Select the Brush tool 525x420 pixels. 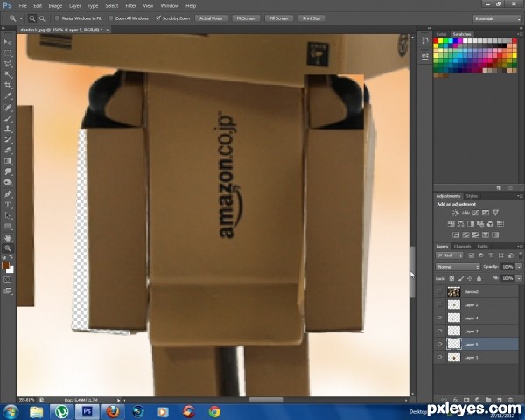[8, 118]
